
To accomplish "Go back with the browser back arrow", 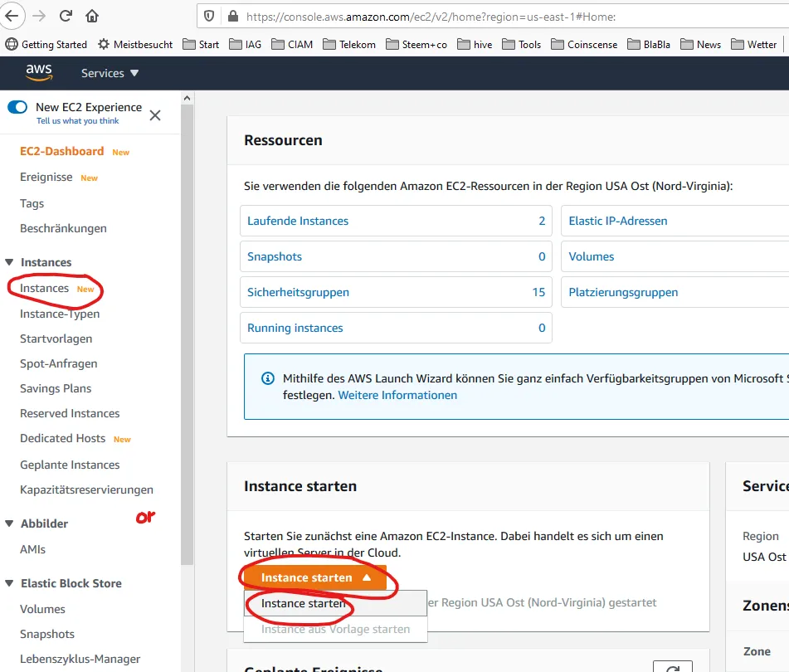I will coord(12,16).
